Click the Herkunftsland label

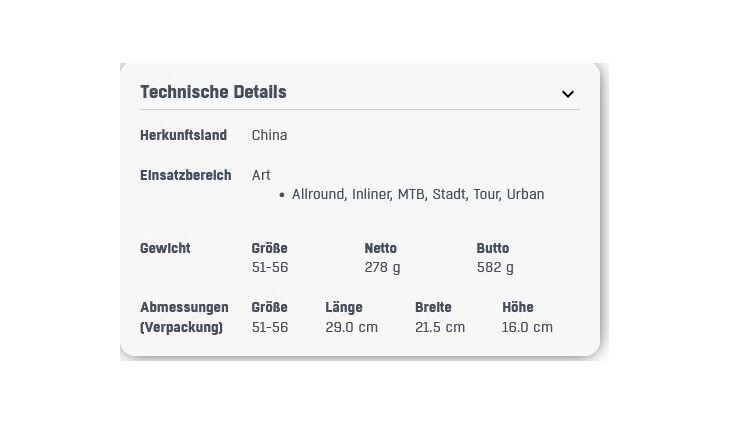[x=183, y=135]
